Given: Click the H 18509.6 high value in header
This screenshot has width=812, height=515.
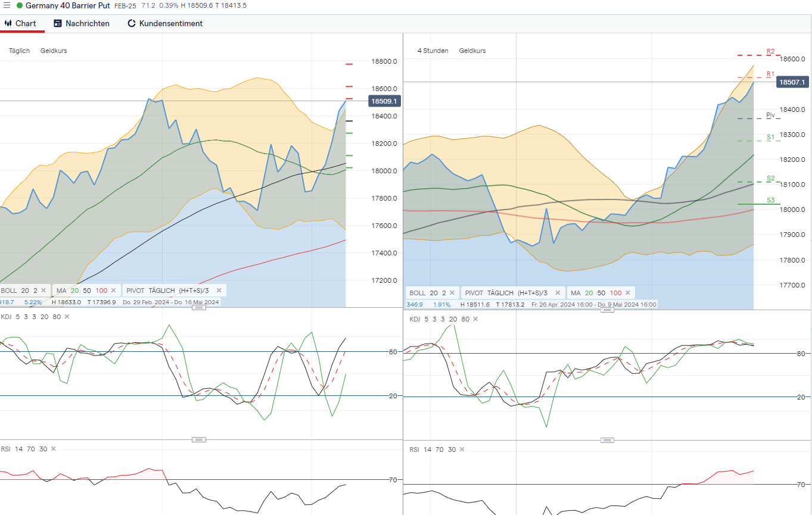Looking at the screenshot, I should coord(197,5).
